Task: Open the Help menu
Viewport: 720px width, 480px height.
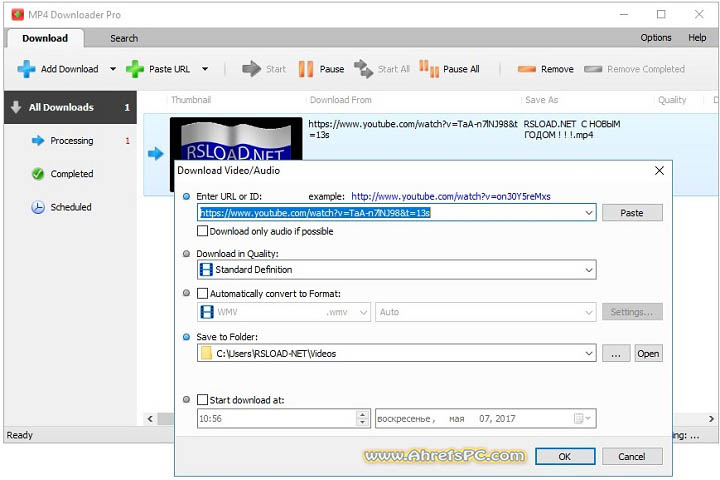Action: tap(697, 38)
